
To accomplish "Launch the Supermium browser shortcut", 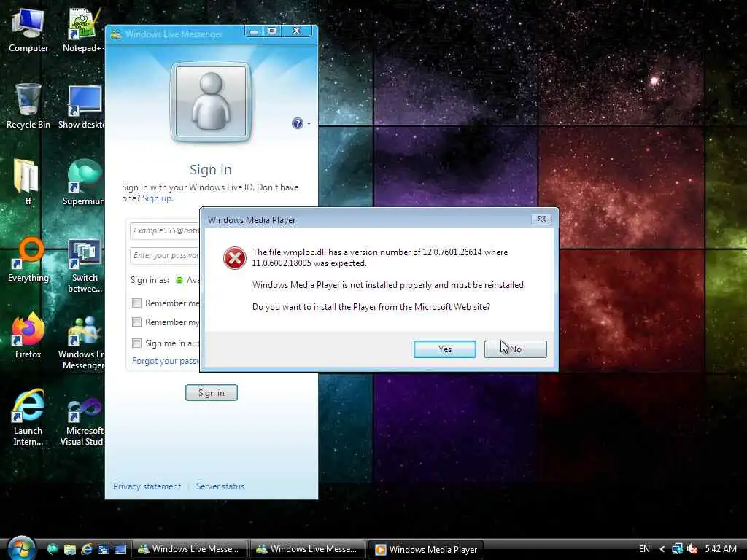I will (x=84, y=182).
